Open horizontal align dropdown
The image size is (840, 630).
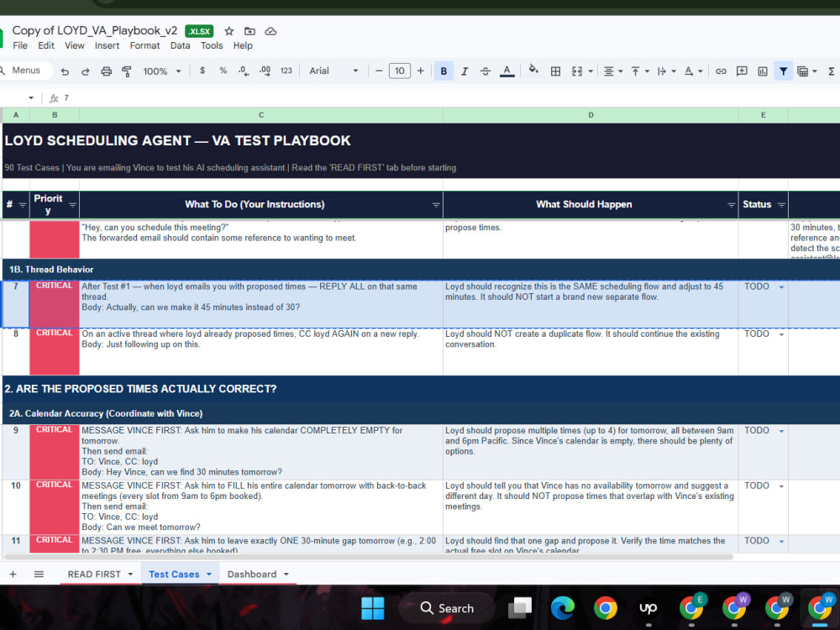click(x=613, y=71)
